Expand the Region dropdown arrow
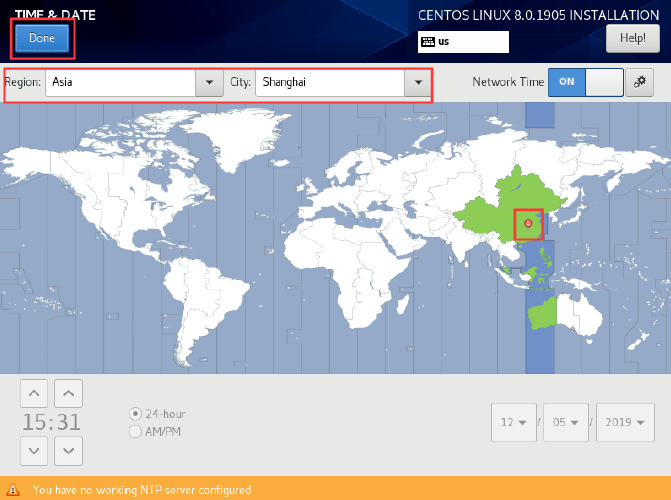The width and height of the screenshot is (671, 500). click(209, 82)
